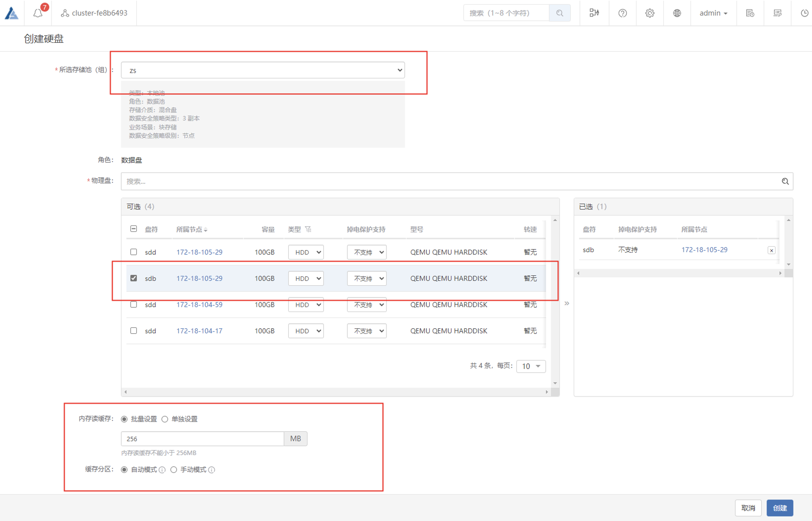Open the admin user menu
This screenshot has height=521, width=812.
click(713, 13)
